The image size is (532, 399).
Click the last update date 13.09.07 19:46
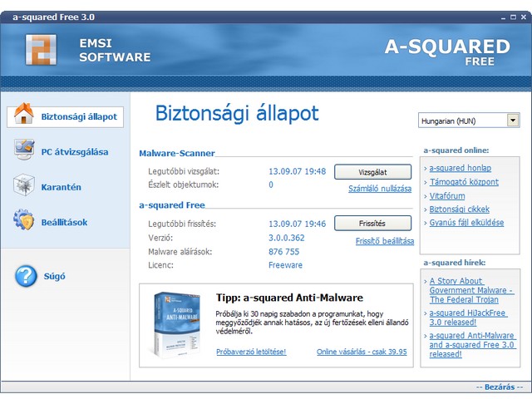[298, 224]
